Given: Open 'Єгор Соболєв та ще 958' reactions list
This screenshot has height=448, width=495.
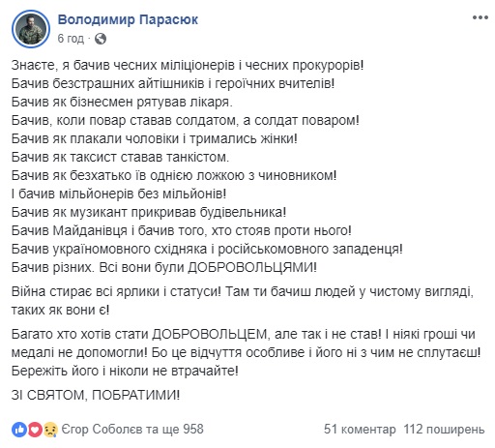Looking at the screenshot, I should (x=132, y=430).
